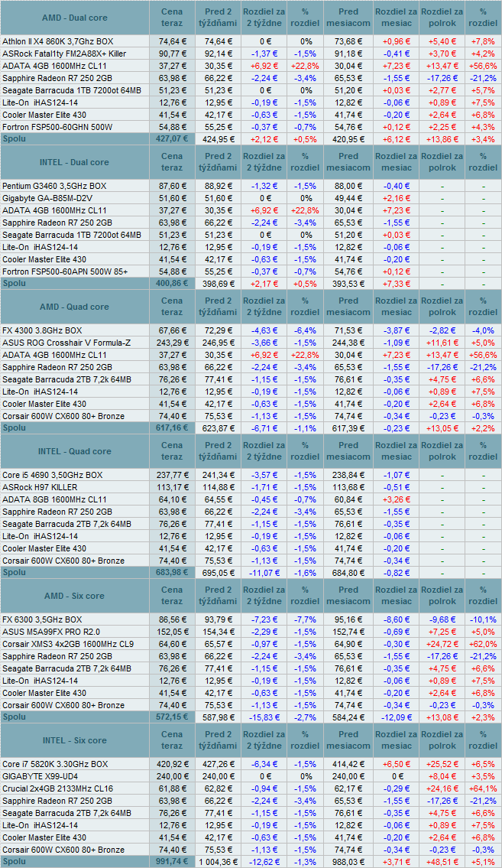502x868 pixels.
Task: Click the '420,92 €' Core i7 current price
Action: (x=172, y=764)
